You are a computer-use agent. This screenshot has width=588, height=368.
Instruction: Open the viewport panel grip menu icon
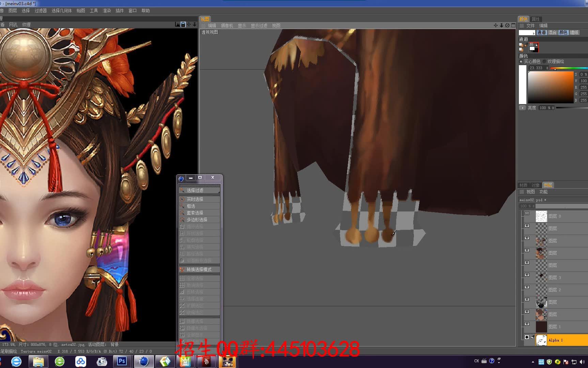point(203,26)
